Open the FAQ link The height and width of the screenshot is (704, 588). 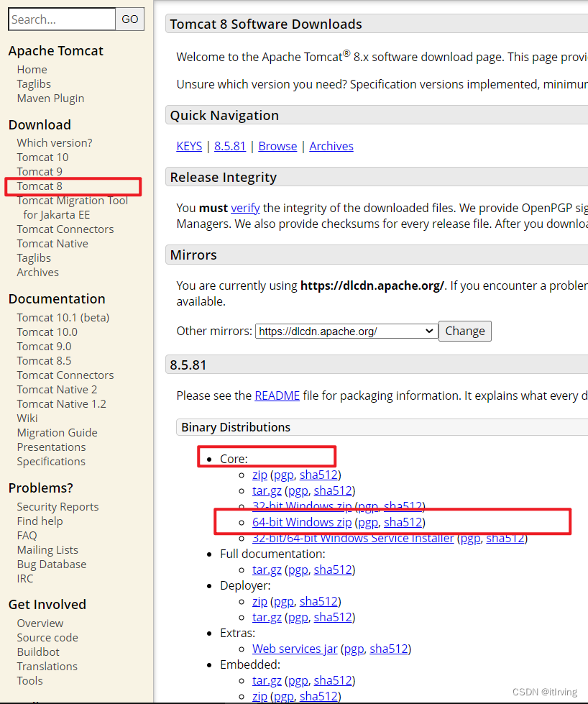click(x=27, y=535)
